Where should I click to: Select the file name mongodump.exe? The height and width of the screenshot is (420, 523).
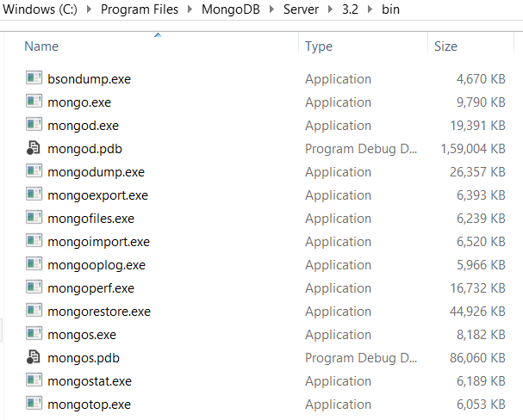pos(96,172)
